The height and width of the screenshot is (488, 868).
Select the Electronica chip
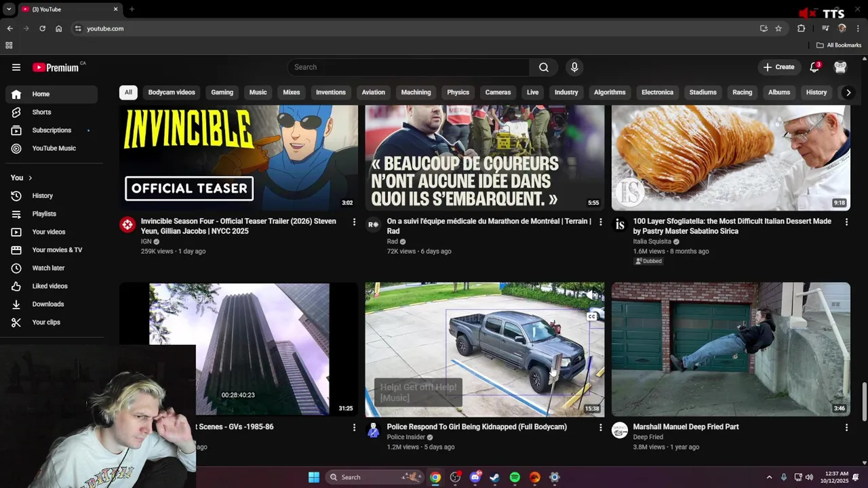[657, 92]
